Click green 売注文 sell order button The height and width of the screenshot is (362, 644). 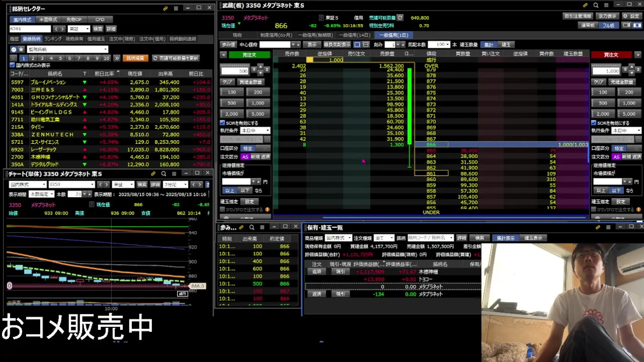[x=250, y=55]
